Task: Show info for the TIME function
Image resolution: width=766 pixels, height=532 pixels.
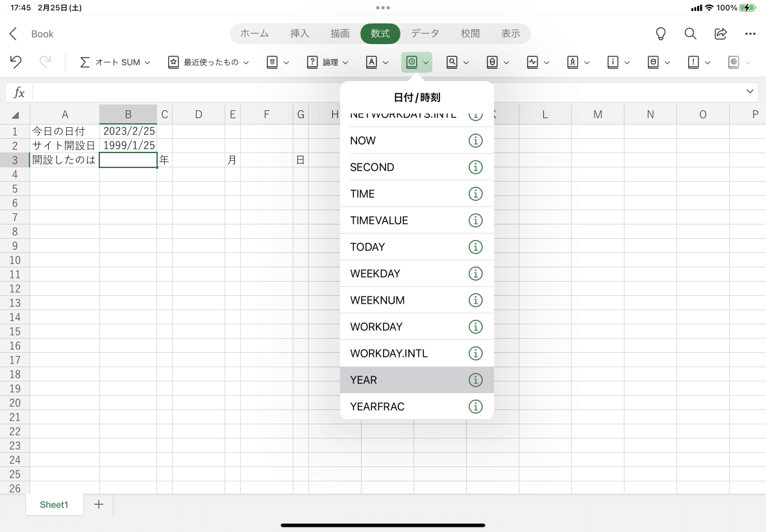Action: click(x=475, y=194)
